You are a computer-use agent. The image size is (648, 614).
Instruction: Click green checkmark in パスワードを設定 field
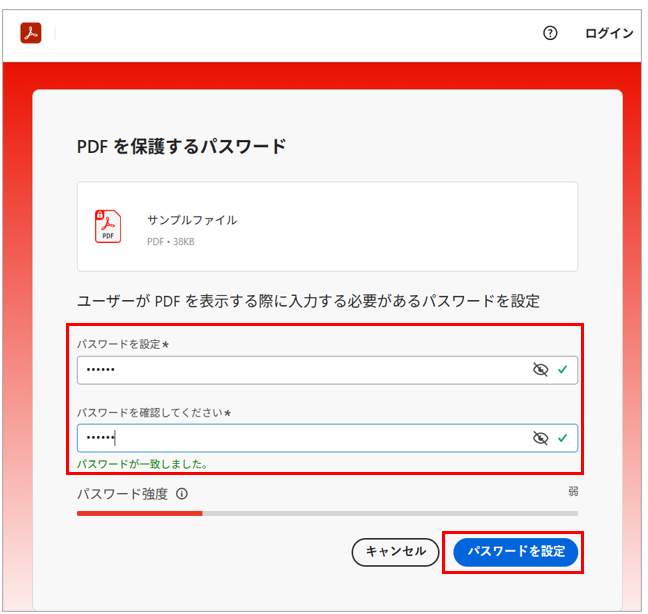tap(563, 370)
